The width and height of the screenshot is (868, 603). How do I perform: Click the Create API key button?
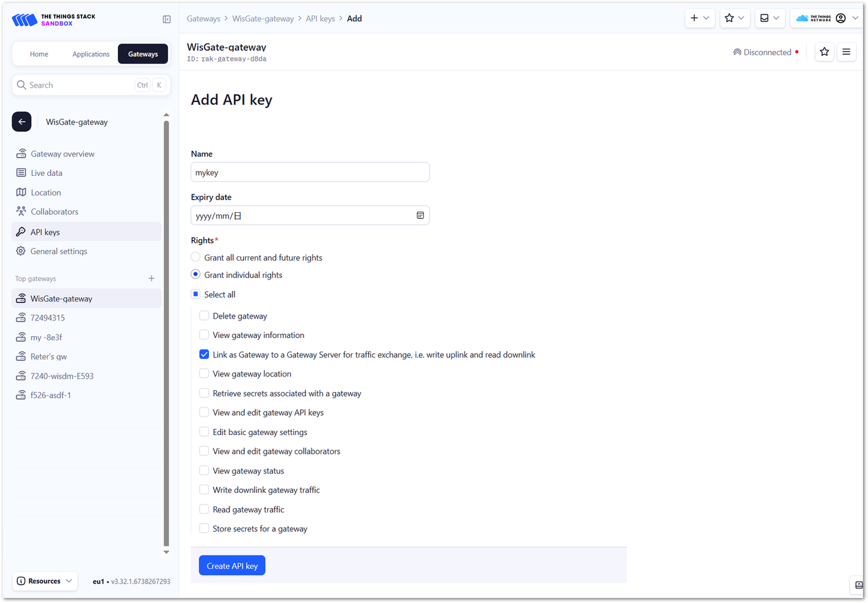pyautogui.click(x=232, y=566)
